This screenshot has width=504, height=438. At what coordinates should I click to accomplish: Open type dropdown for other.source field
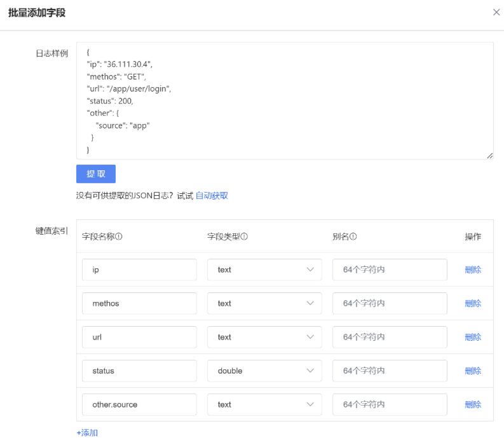264,404
